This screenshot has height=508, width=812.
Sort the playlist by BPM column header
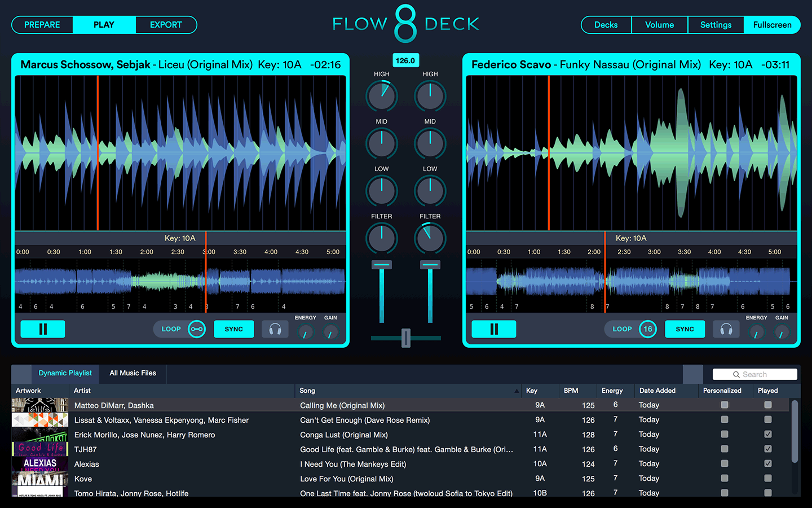click(x=571, y=391)
